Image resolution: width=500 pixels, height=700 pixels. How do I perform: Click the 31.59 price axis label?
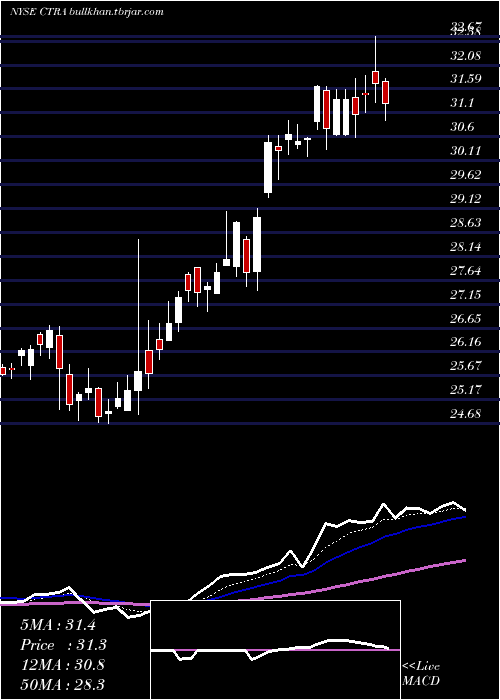466,79
